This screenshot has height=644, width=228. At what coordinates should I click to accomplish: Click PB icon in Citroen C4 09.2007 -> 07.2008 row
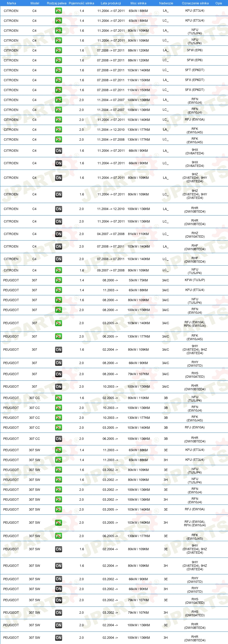(x=58, y=270)
